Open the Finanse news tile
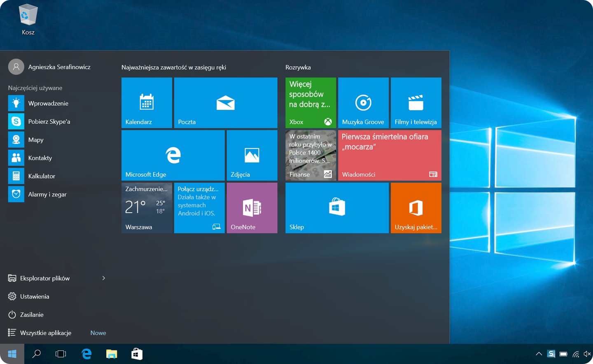 pos(311,155)
